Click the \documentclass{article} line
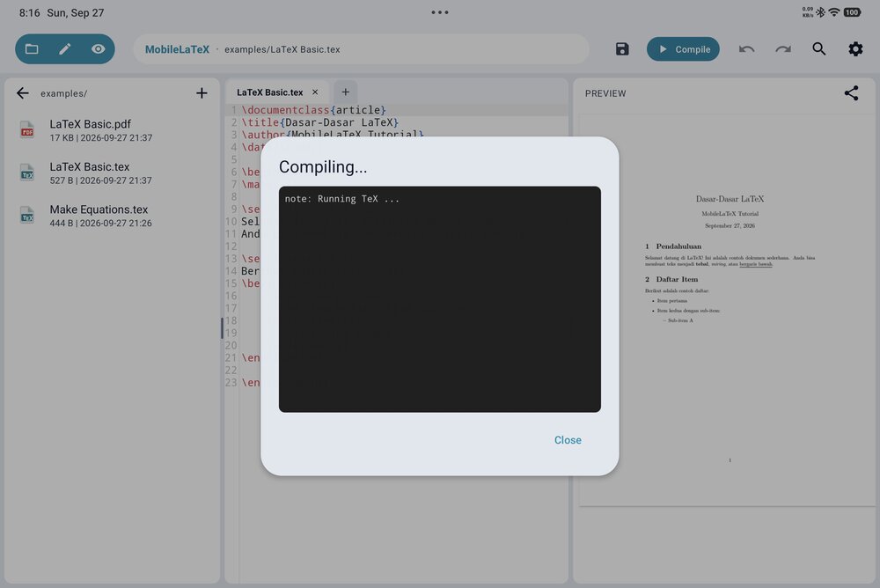880x588 pixels. 314,110
